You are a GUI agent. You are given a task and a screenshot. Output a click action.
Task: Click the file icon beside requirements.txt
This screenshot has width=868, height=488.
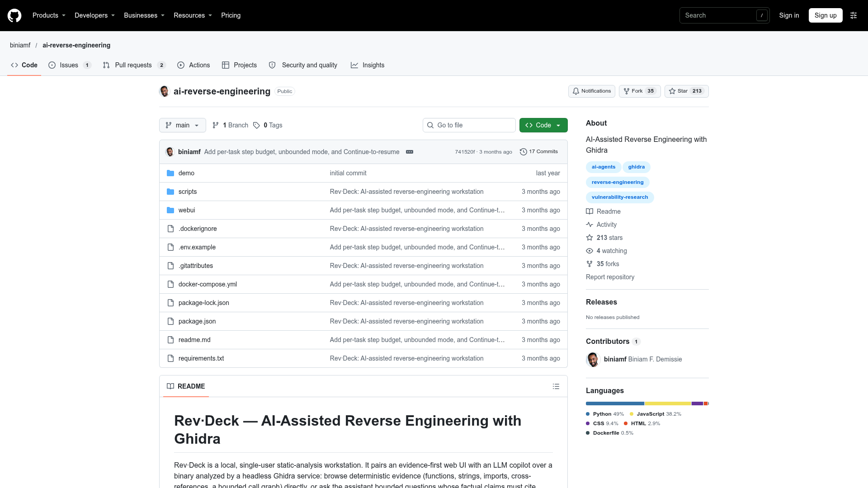(x=170, y=358)
